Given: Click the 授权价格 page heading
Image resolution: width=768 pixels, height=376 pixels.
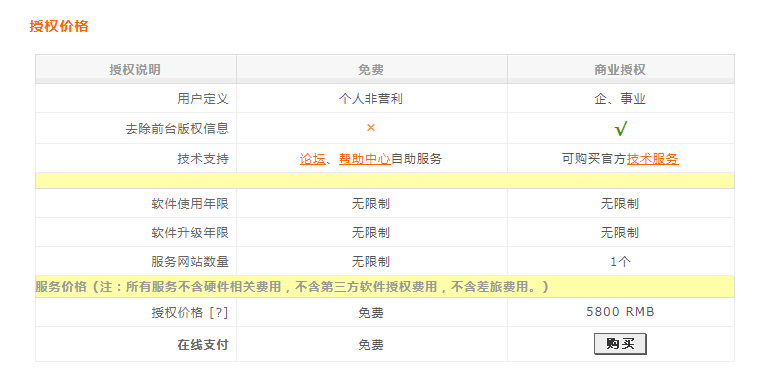Looking at the screenshot, I should [59, 26].
